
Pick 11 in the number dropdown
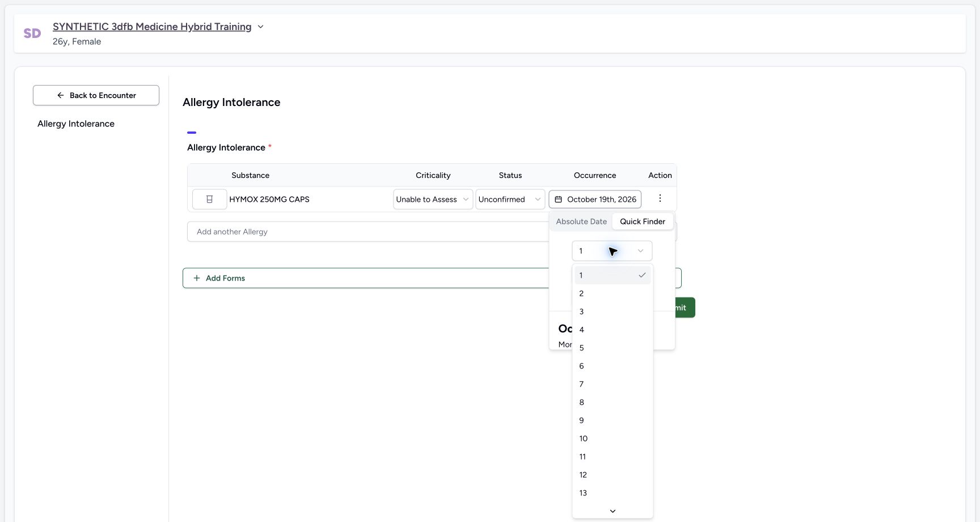tap(612, 457)
